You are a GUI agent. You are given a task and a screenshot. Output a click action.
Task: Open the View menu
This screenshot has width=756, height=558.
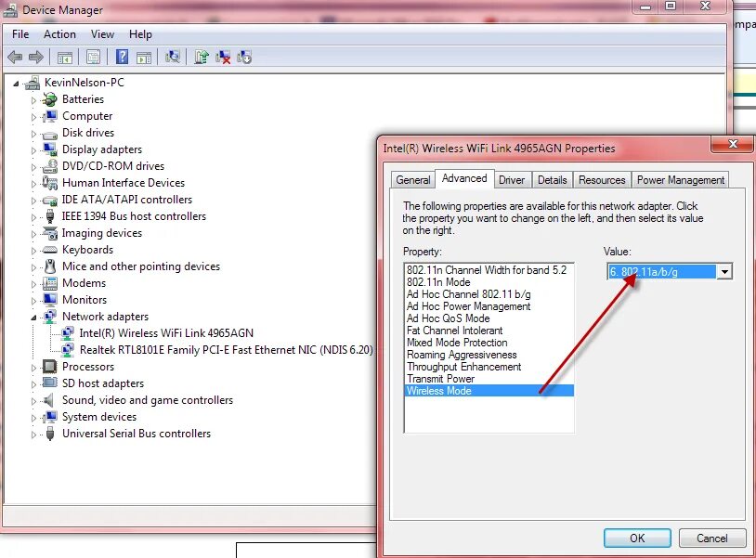tap(102, 34)
